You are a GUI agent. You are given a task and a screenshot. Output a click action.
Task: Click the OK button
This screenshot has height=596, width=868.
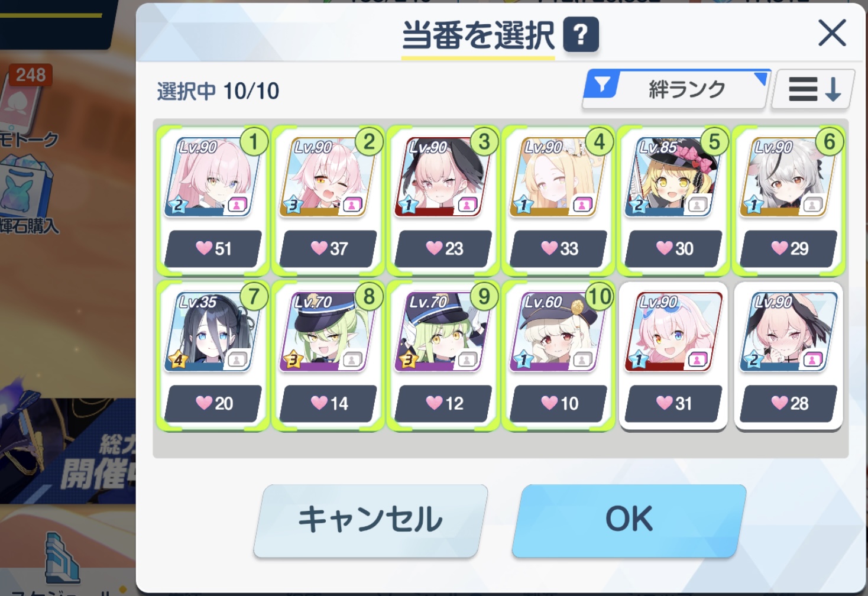pos(629,520)
